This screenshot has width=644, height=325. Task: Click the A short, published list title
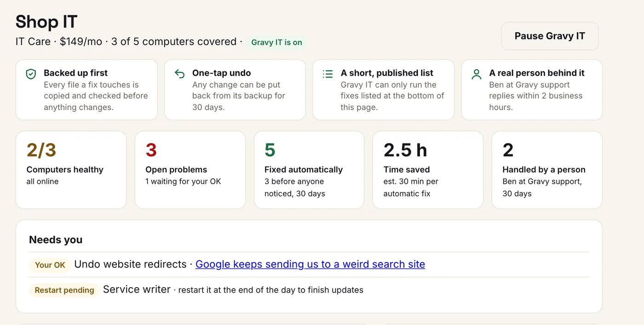tap(387, 73)
